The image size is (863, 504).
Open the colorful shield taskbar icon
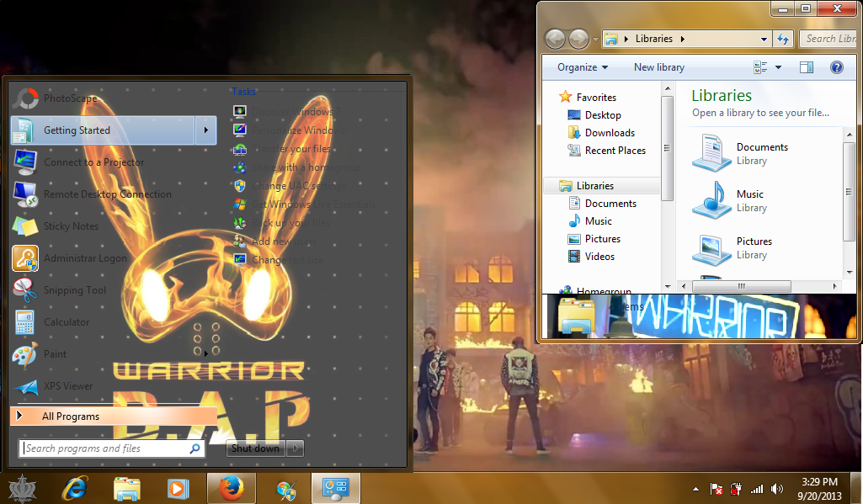point(285,490)
